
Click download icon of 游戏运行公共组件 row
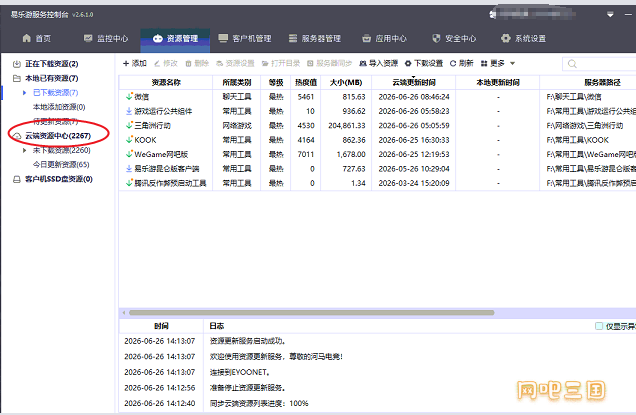click(129, 111)
